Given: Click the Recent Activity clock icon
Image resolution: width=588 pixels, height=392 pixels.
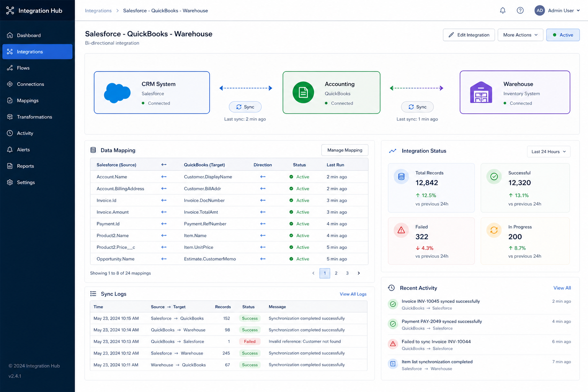Looking at the screenshot, I should 391,288.
